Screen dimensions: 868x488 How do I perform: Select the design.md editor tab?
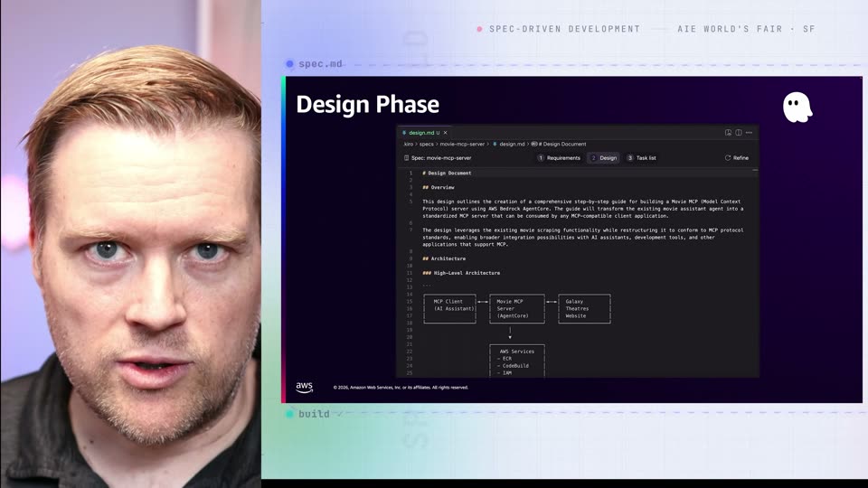click(x=424, y=133)
